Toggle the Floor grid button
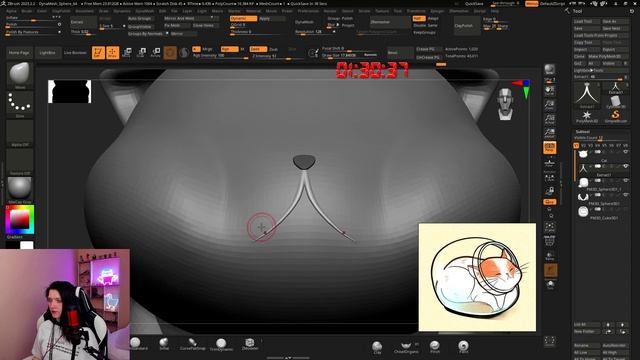 549,163
